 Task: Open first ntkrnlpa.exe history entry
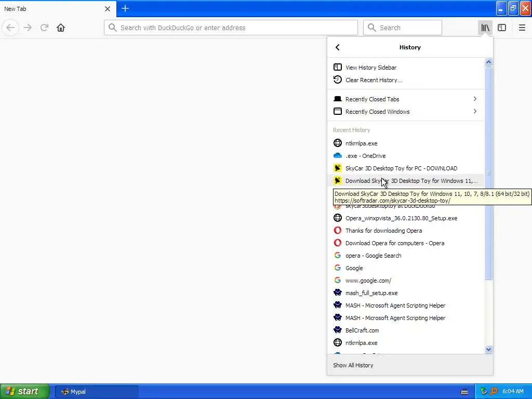pyautogui.click(x=406, y=143)
